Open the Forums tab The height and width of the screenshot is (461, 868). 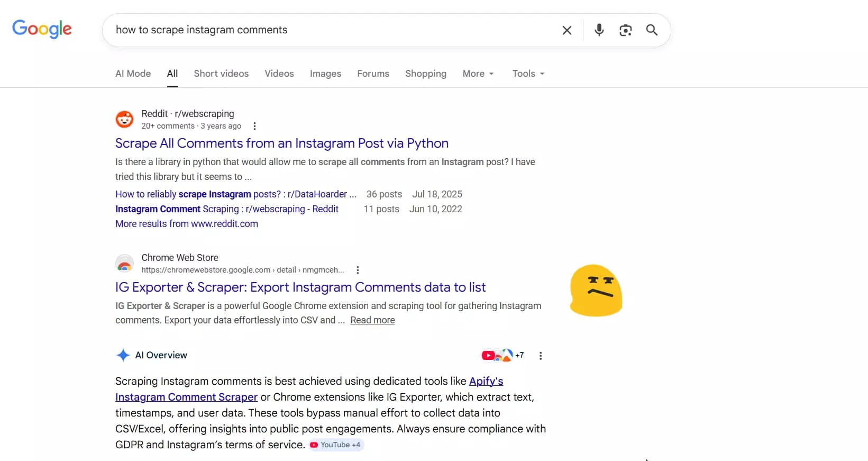click(x=373, y=74)
